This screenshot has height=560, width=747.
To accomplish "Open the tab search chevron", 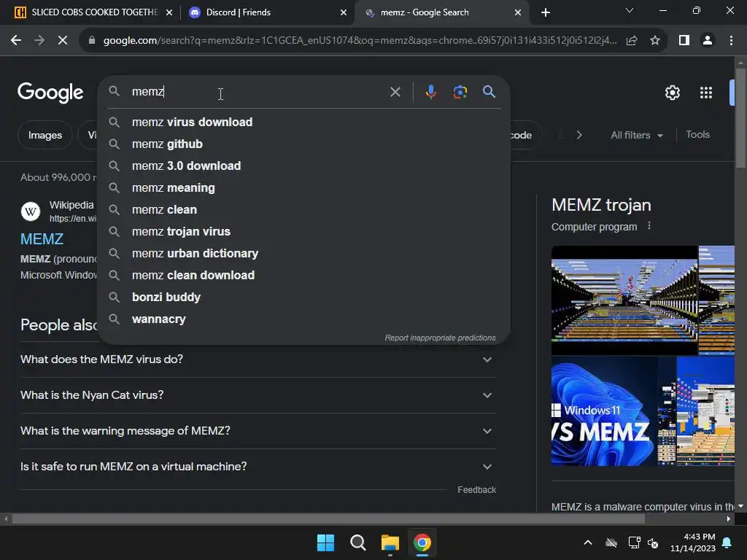I will point(630,10).
